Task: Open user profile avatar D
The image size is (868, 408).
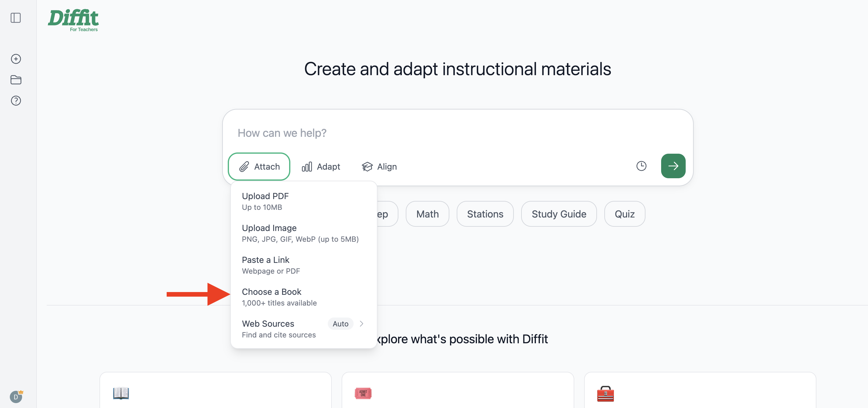Action: pyautogui.click(x=16, y=397)
